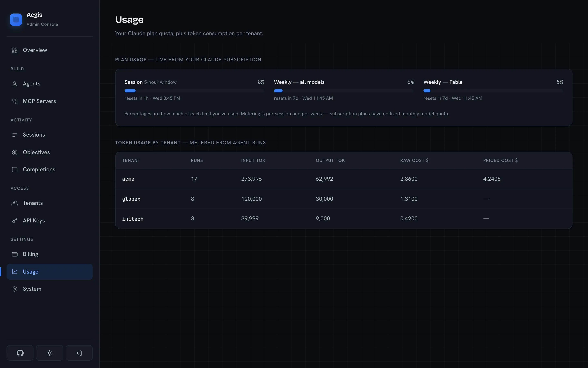
Task: Click acme raw cost 2.8600
Action: point(409,179)
